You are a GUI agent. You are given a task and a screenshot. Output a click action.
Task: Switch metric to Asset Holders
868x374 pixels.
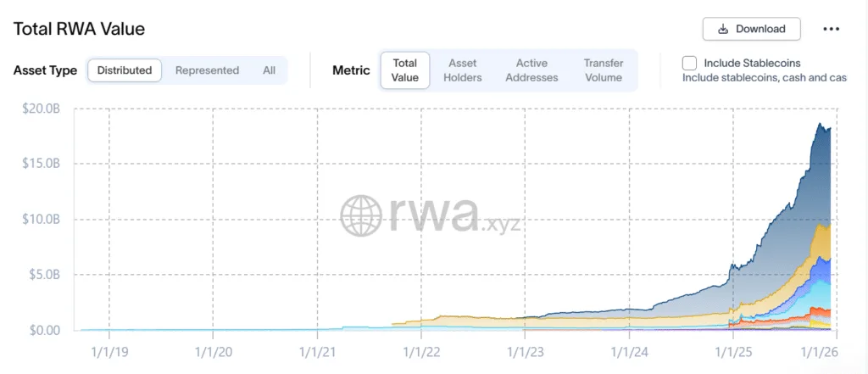(x=464, y=70)
